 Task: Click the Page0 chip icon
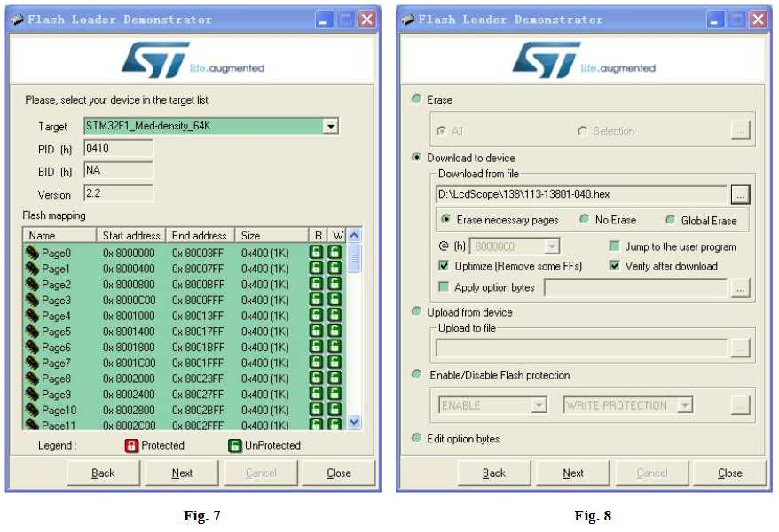coord(32,253)
